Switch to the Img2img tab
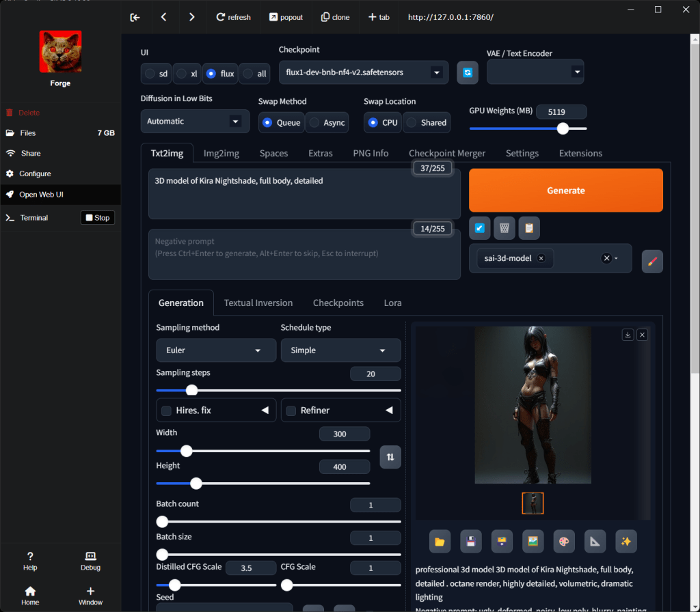 [x=221, y=153]
